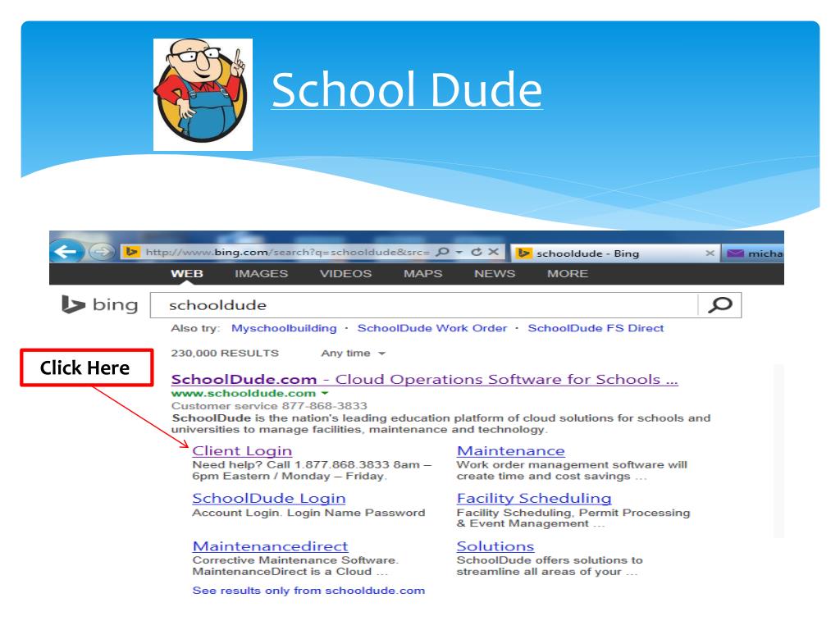Screen dimensions: 840x630
Task: Close the schooldude - Bing tab
Action: click(710, 253)
